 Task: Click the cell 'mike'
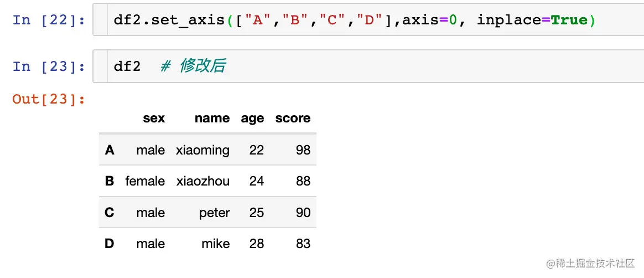click(216, 244)
